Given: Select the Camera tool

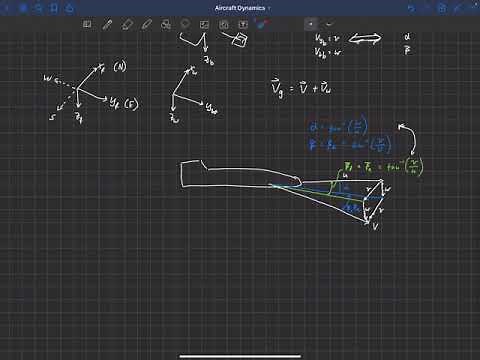Looking at the screenshot, I should pyautogui.click(x=224, y=24).
